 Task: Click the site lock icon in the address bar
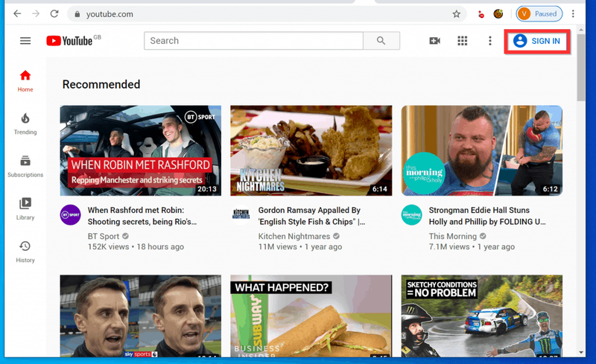coord(77,14)
